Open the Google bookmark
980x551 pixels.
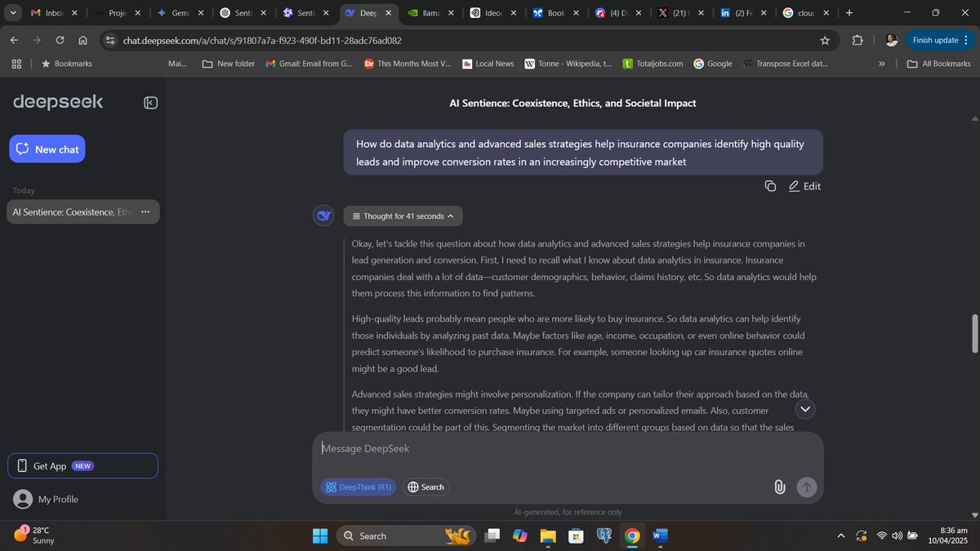(x=713, y=64)
